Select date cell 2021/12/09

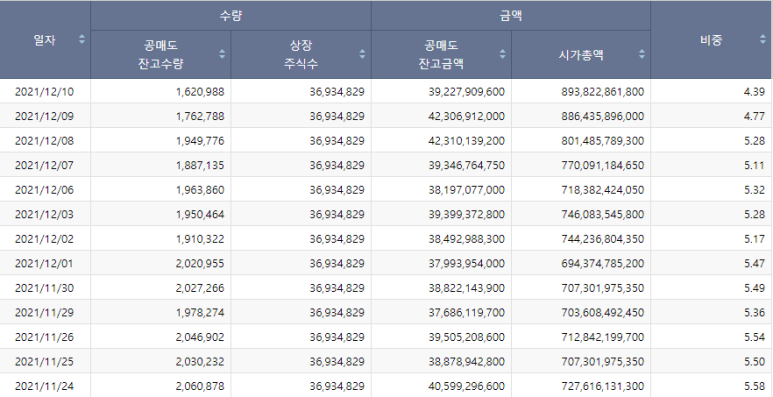point(44,116)
